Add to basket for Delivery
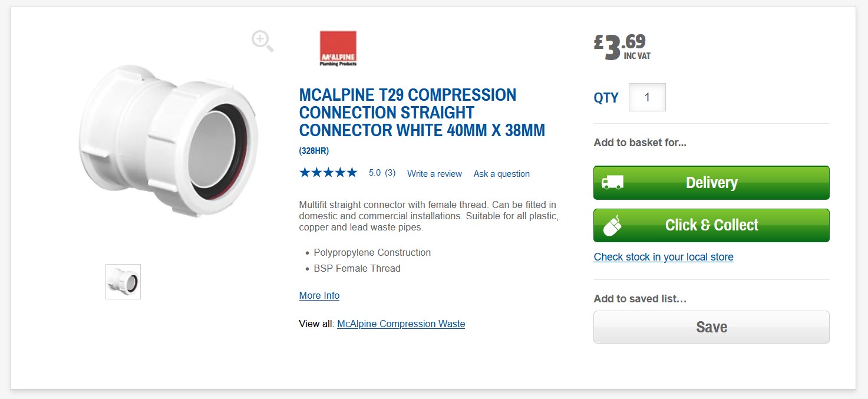868x399 pixels. pos(711,183)
